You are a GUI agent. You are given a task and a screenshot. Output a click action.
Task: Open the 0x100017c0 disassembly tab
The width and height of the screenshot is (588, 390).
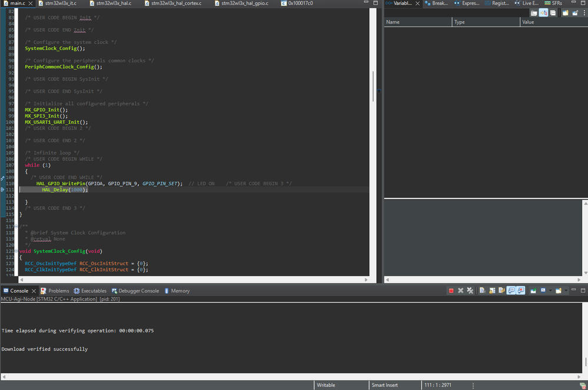pos(297,3)
